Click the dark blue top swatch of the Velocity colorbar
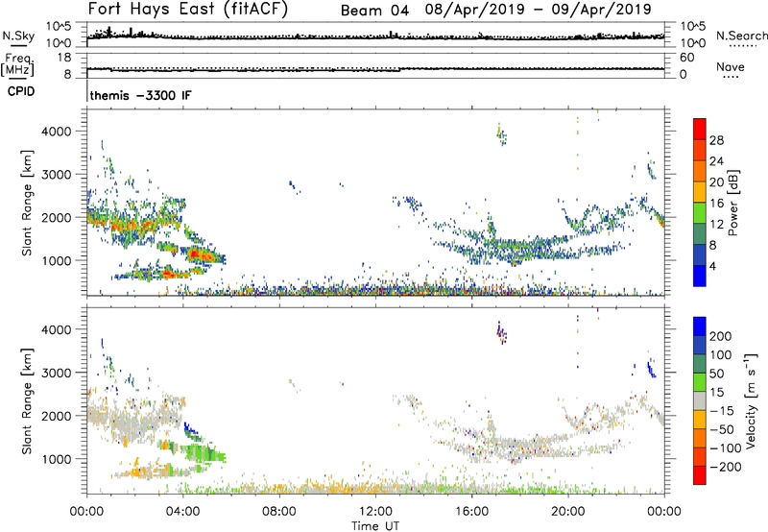768x532 pixels. pos(700,326)
